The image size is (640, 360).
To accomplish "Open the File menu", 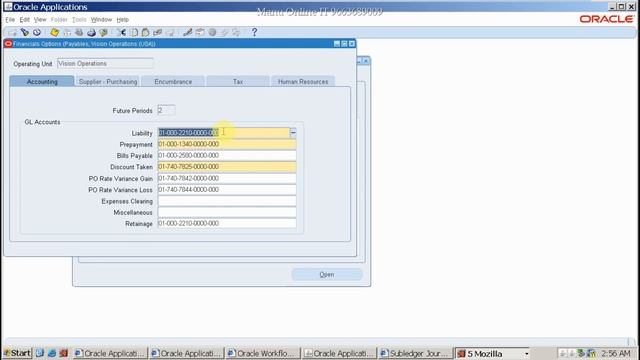I will [x=10, y=20].
